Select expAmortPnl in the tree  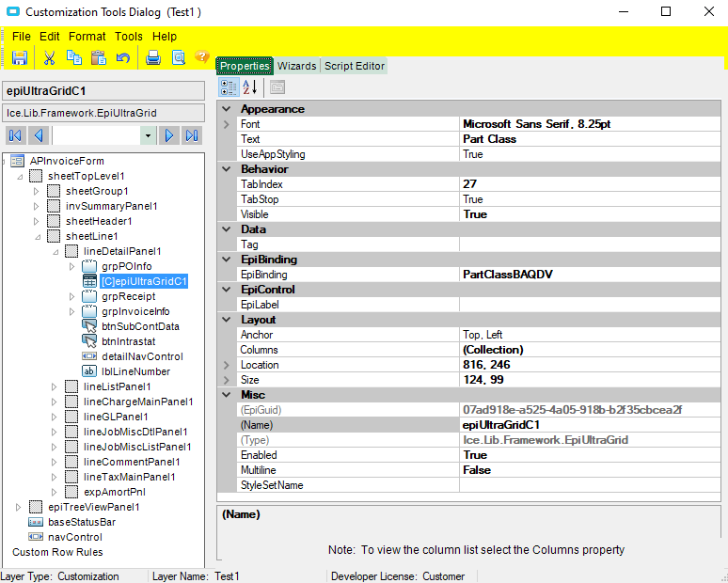(x=115, y=492)
